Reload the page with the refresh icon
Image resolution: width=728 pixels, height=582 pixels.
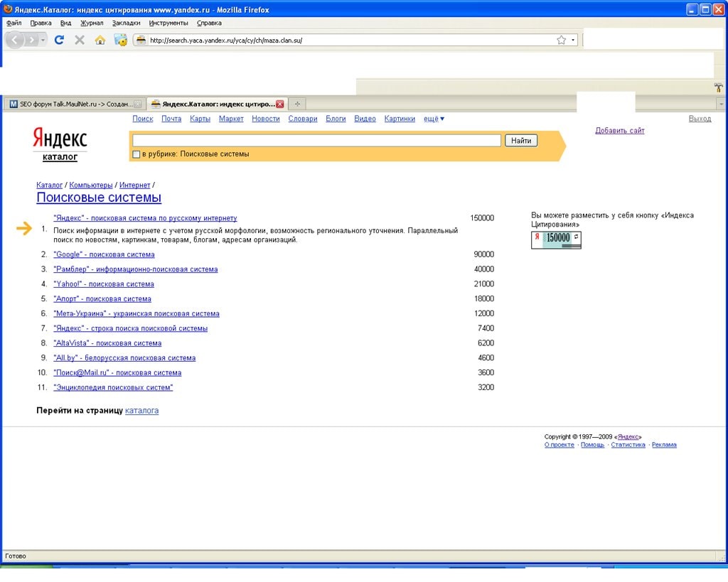[x=59, y=41]
